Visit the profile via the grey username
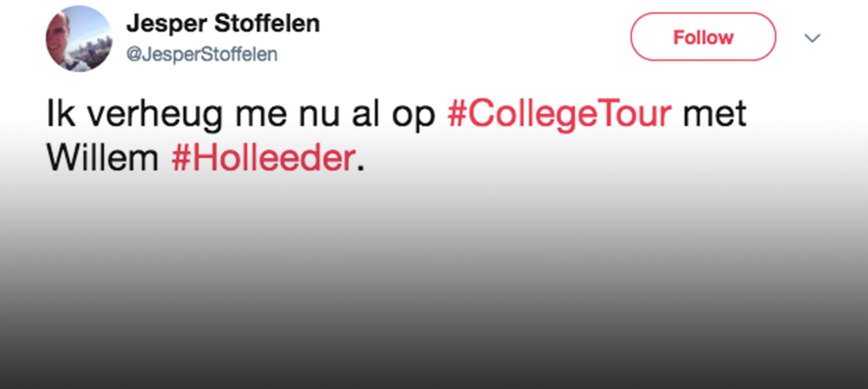The height and width of the screenshot is (389, 868). click(x=202, y=54)
